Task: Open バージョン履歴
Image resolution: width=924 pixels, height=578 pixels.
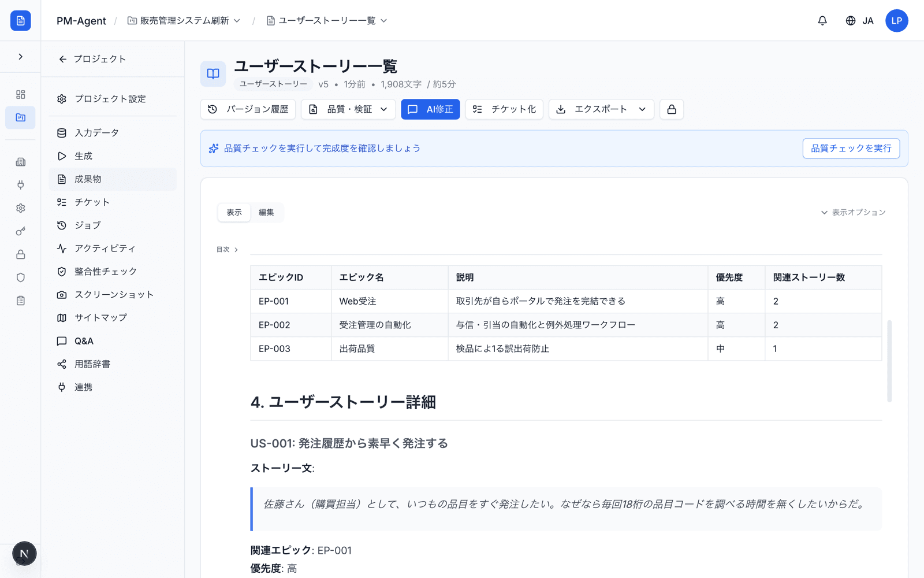Action: point(248,109)
